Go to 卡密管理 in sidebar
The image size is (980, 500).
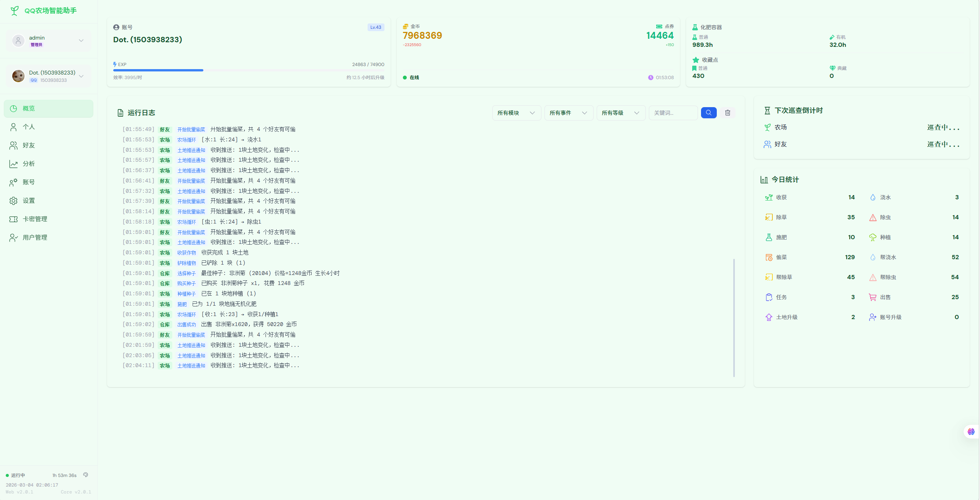click(x=35, y=219)
